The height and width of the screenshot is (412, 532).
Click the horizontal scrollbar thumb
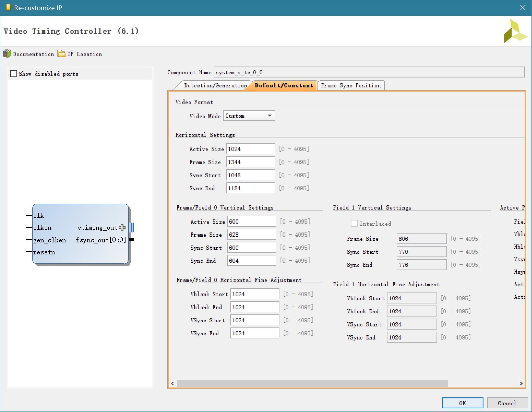click(x=312, y=383)
